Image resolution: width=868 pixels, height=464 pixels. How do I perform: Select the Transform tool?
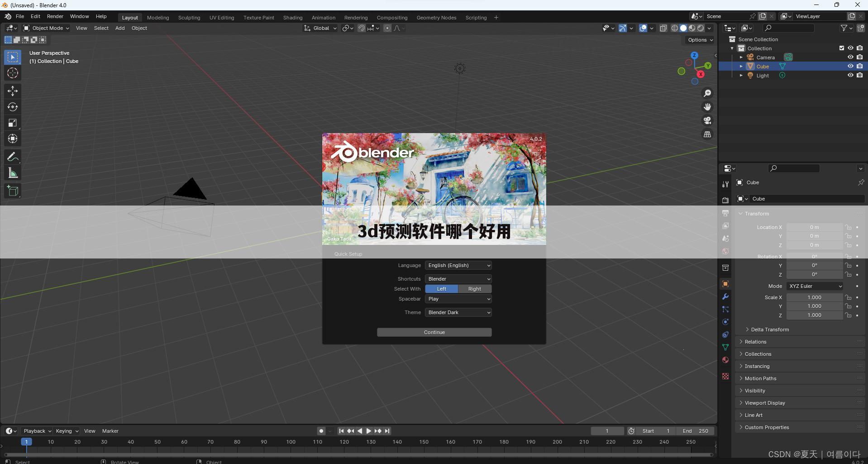(x=13, y=139)
